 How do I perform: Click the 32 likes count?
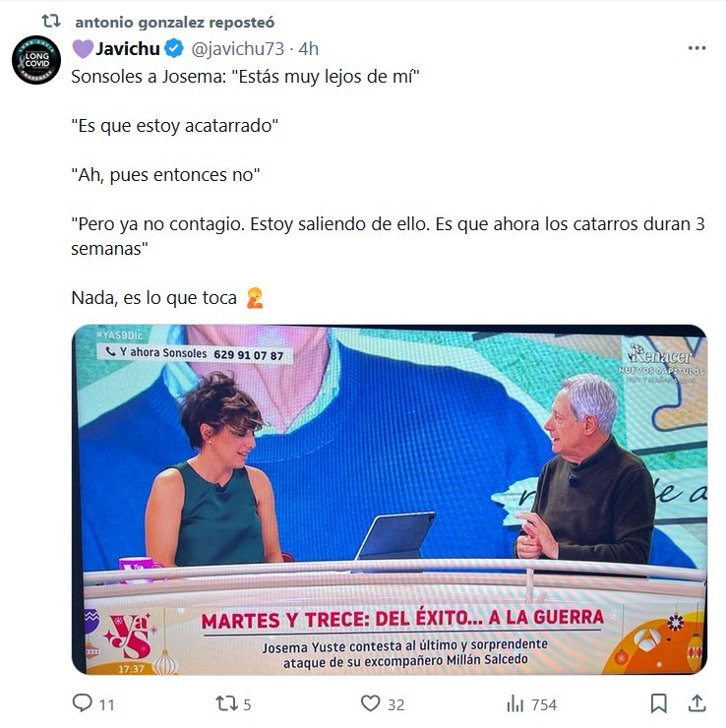coord(396,704)
